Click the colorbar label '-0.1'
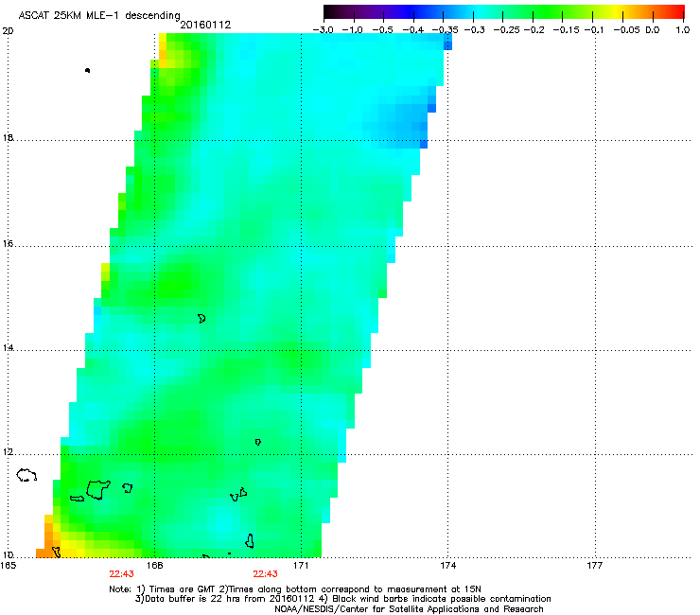700x615 pixels. tap(595, 30)
